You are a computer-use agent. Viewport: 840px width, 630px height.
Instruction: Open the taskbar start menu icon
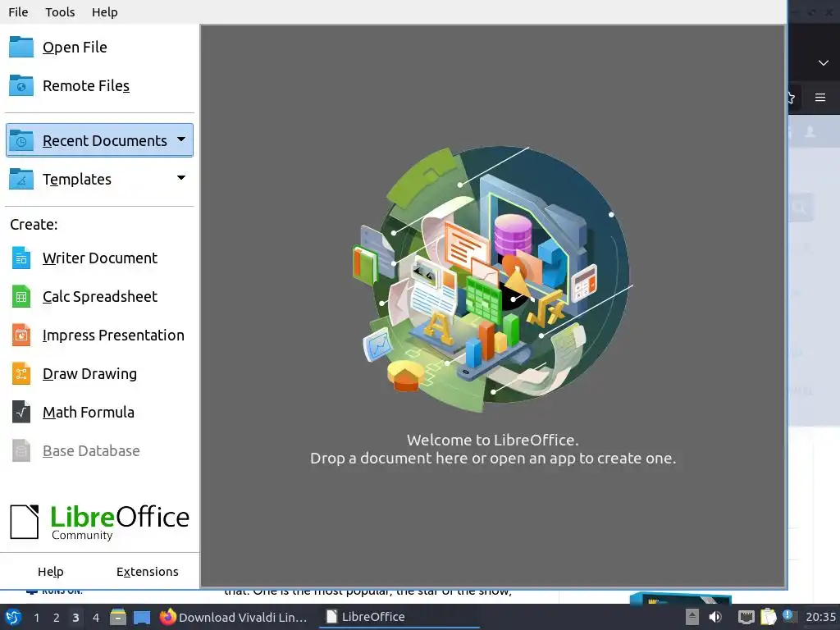[x=13, y=617]
